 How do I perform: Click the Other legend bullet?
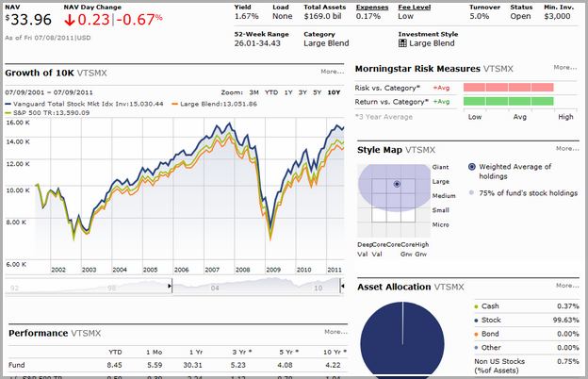pos(476,348)
